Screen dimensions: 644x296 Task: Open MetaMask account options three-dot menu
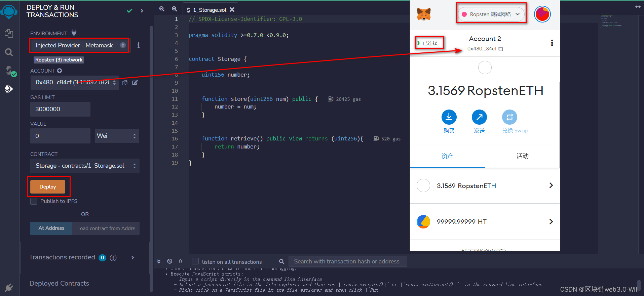552,43
